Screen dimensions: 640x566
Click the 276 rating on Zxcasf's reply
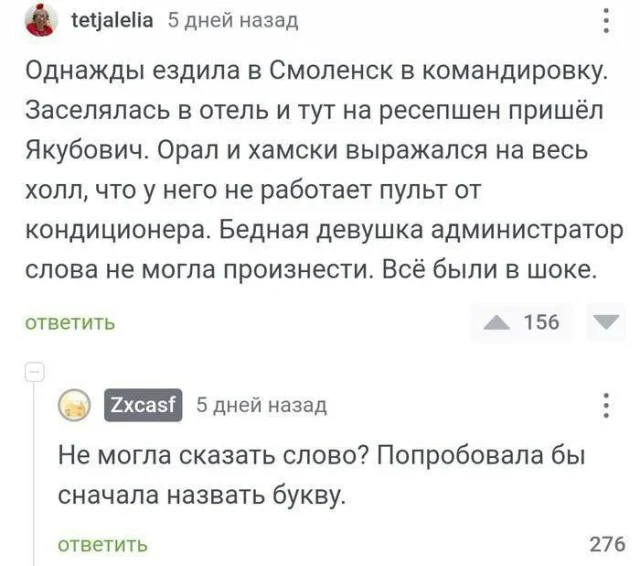coord(607,545)
